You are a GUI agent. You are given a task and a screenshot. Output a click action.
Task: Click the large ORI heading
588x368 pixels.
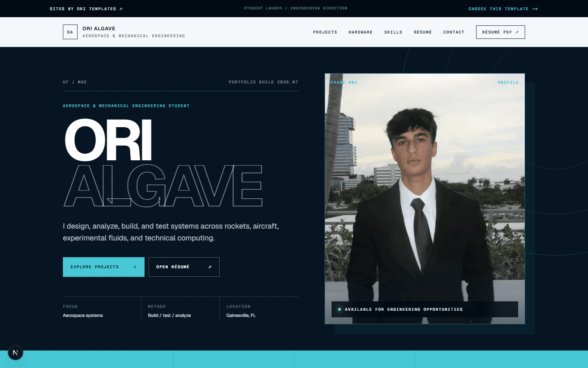click(108, 140)
